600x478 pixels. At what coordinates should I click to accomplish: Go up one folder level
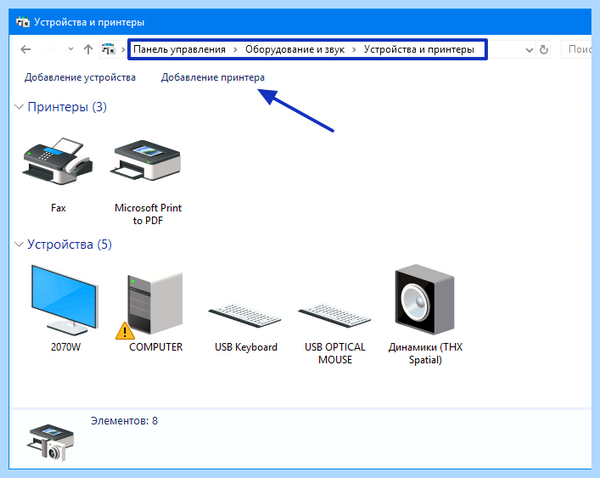click(88, 49)
